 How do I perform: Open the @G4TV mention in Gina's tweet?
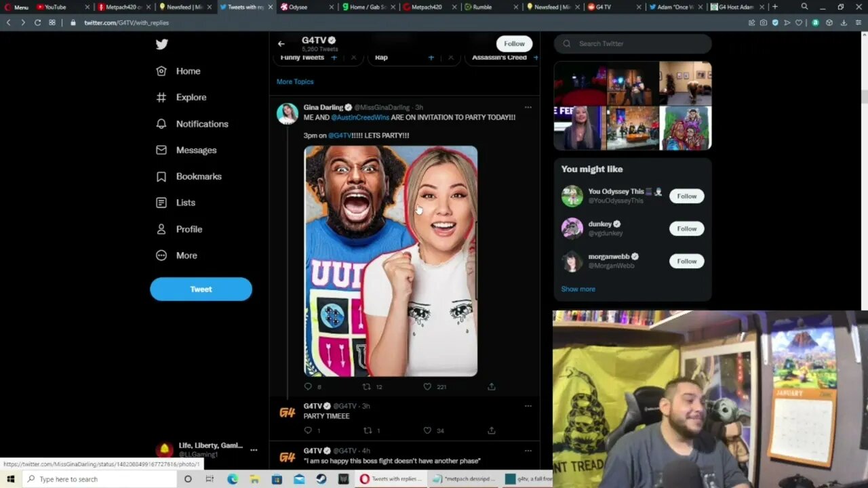(x=340, y=136)
